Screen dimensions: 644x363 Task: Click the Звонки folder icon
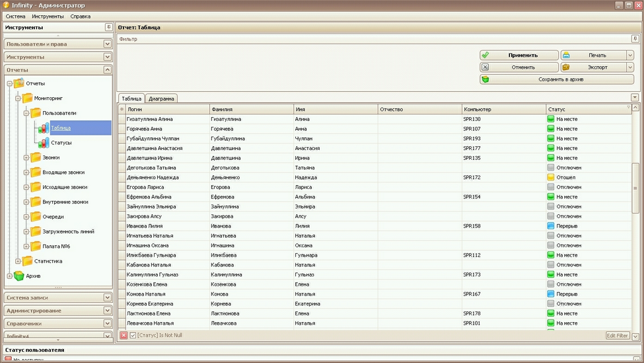pyautogui.click(x=36, y=157)
